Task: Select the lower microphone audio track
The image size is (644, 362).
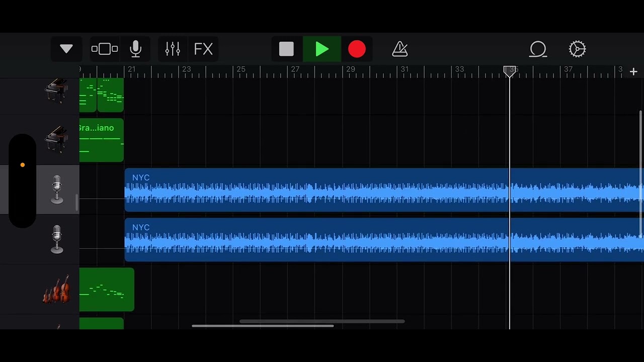Action: 57,239
